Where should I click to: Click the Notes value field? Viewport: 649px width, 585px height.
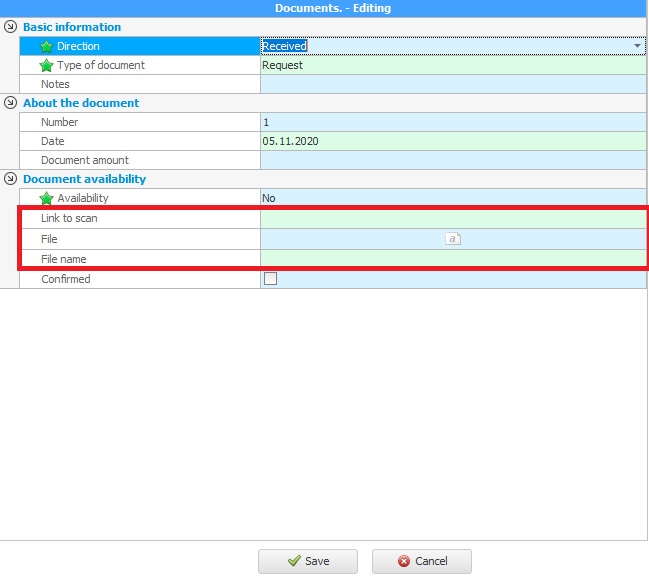[453, 84]
